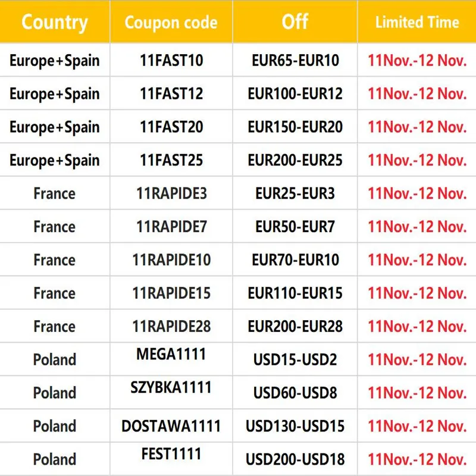This screenshot has width=476, height=476.
Task: Click coupon code 11RAPIDE7
Action: pyautogui.click(x=171, y=227)
